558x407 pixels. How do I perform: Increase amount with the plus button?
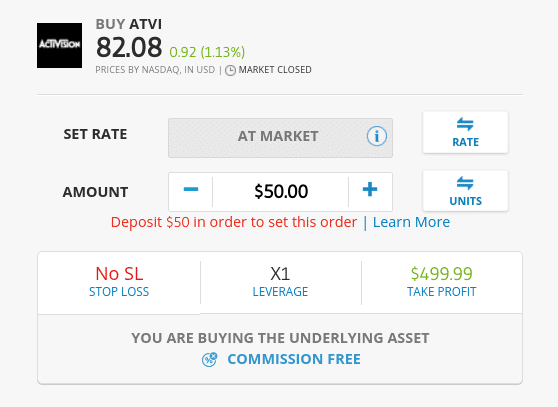(370, 190)
